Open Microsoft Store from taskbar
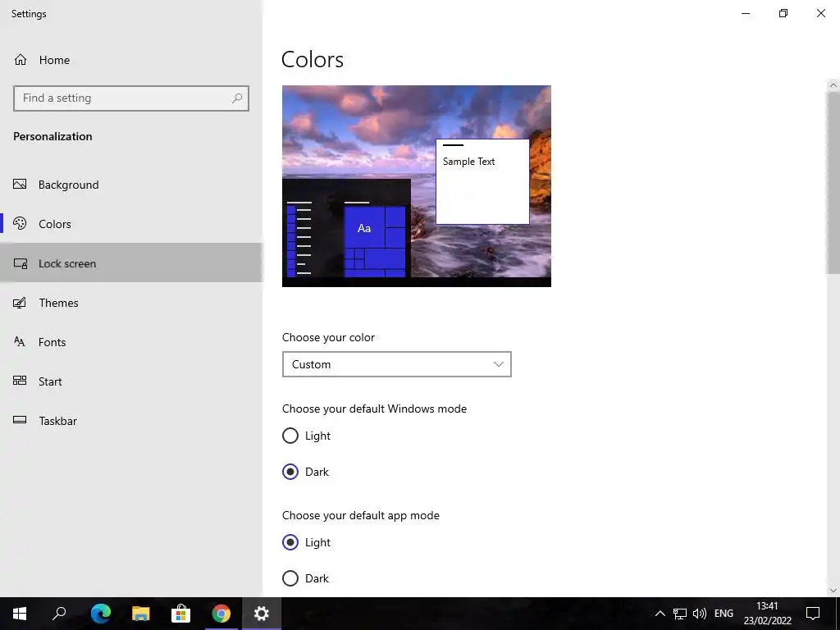Viewport: 840px width, 630px height. tap(180, 614)
